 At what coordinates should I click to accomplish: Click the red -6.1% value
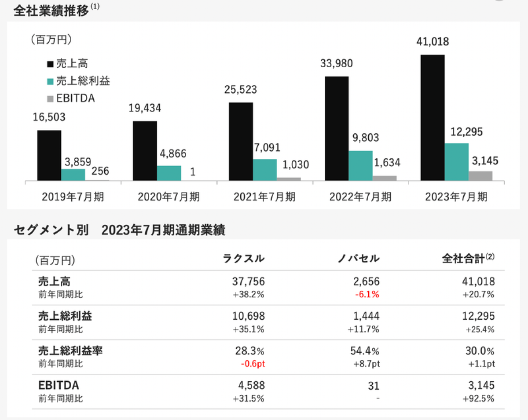(x=367, y=294)
